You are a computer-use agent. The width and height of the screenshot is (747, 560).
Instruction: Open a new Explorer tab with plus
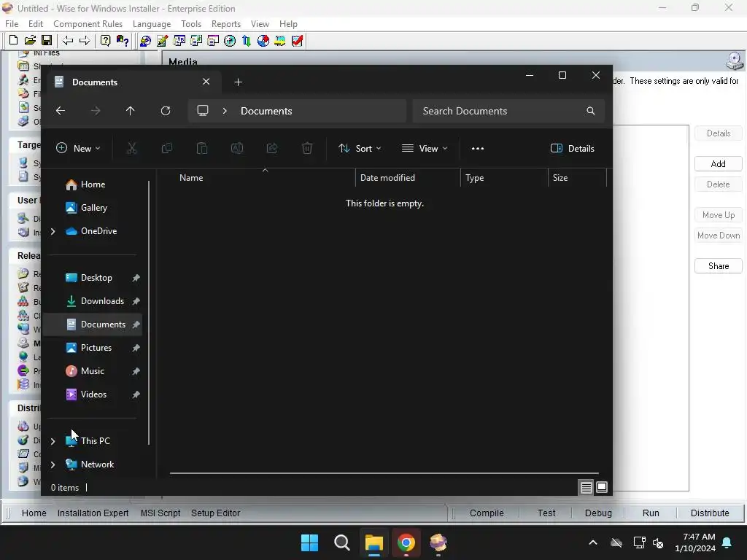239,82
